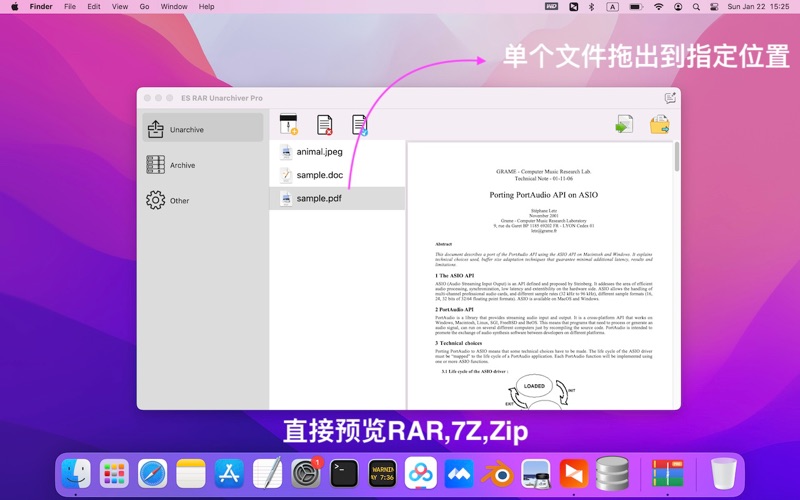Open System Preferences from the Dock

306,473
